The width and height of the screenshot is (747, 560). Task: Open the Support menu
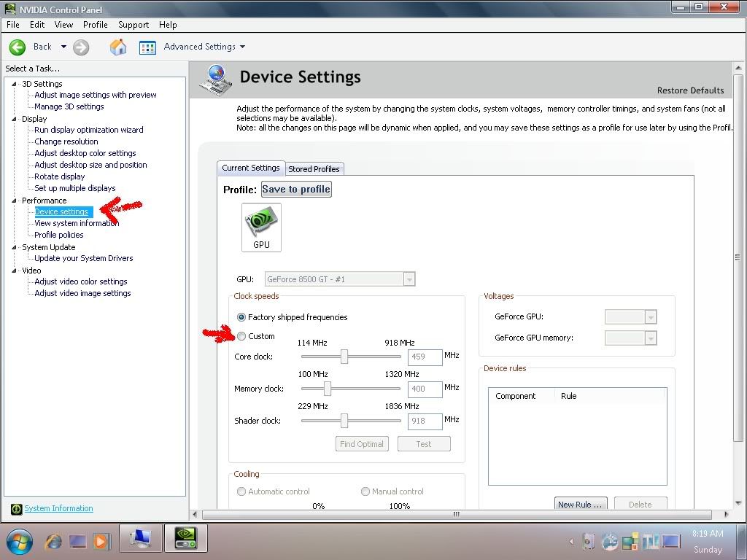point(133,25)
